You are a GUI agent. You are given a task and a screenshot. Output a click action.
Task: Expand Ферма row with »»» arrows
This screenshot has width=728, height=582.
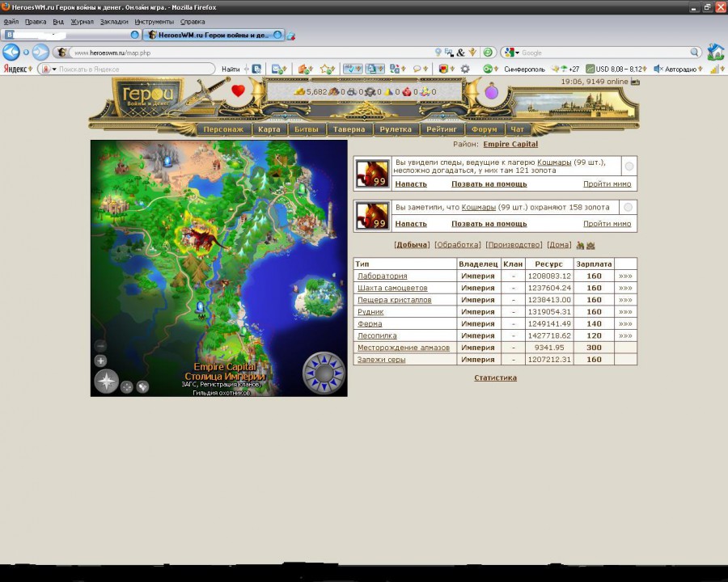tap(625, 324)
